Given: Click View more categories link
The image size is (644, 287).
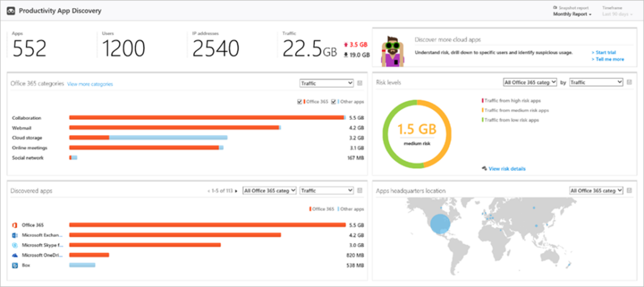Looking at the screenshot, I should (90, 84).
